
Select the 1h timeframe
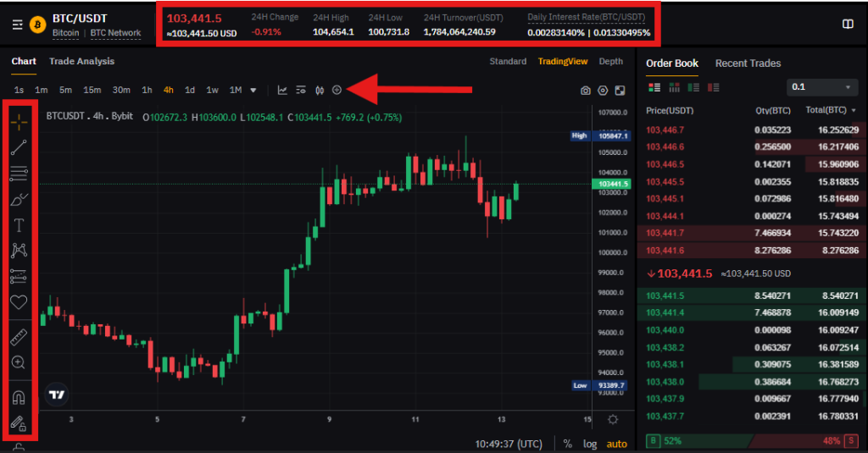147,90
